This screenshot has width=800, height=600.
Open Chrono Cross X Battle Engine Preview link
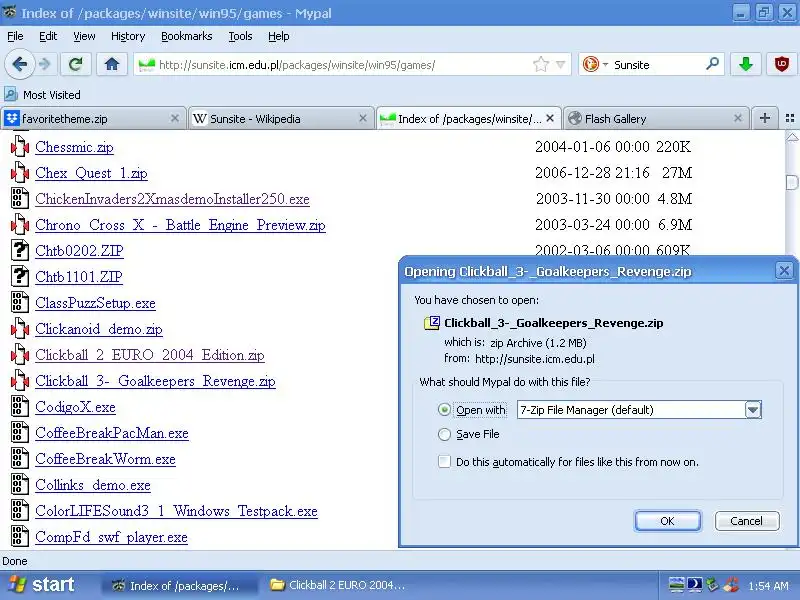pyautogui.click(x=180, y=225)
